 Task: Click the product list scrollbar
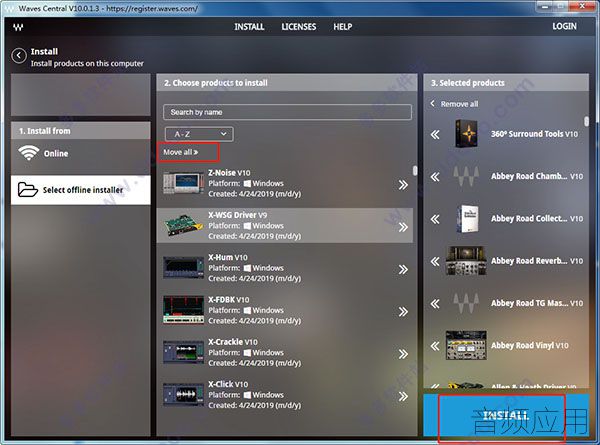415,171
